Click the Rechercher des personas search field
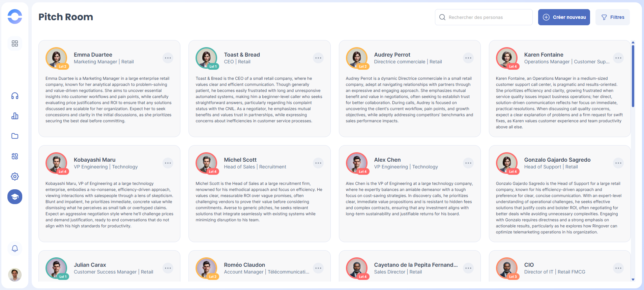 coord(484,17)
